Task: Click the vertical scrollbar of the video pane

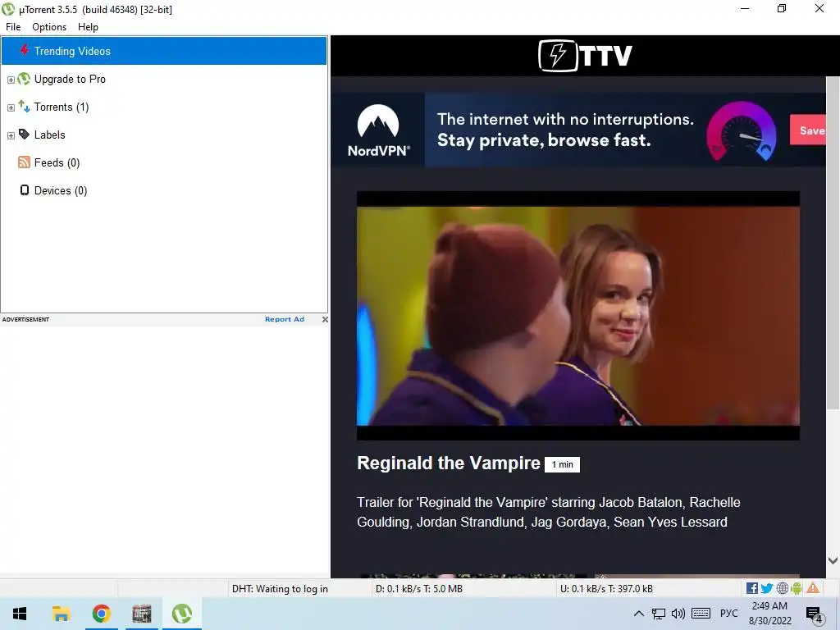Action: (x=833, y=244)
